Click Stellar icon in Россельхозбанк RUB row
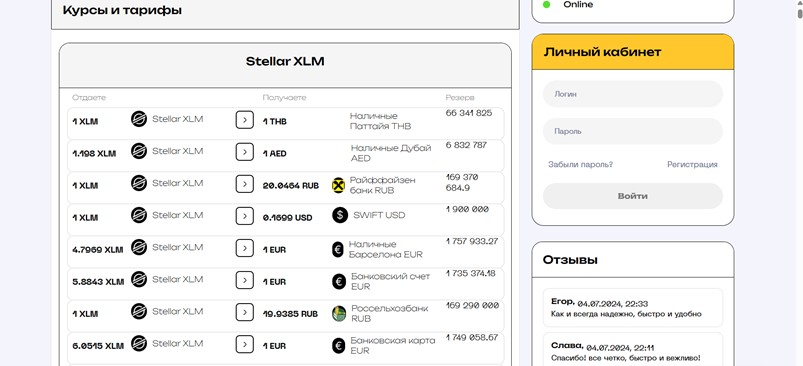 click(x=139, y=311)
